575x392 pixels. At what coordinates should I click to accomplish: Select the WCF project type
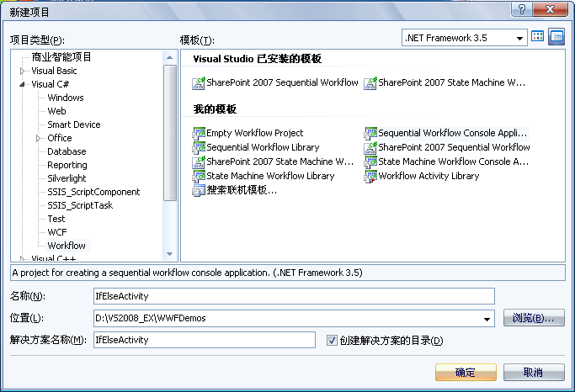pyautogui.click(x=57, y=232)
